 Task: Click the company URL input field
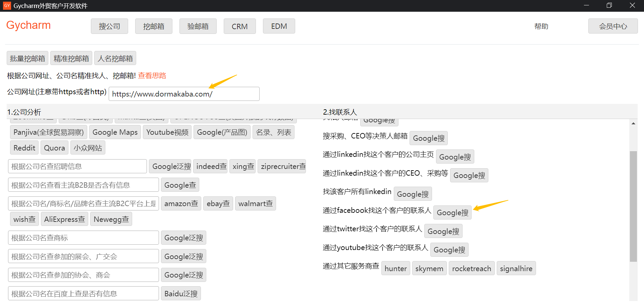[x=184, y=94]
